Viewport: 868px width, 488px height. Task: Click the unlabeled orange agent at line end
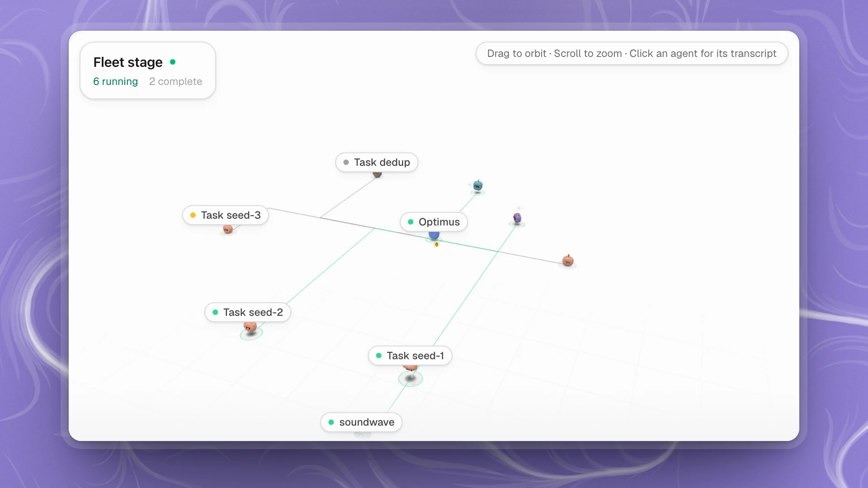click(x=568, y=260)
